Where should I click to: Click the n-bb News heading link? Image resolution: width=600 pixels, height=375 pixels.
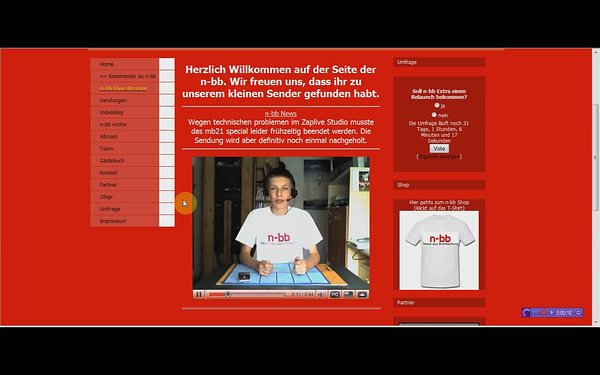pos(280,114)
